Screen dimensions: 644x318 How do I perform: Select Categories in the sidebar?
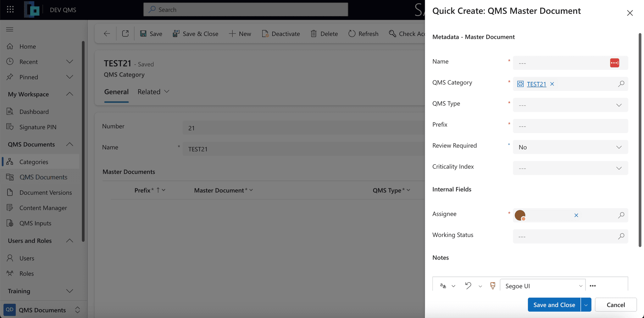coord(40,162)
